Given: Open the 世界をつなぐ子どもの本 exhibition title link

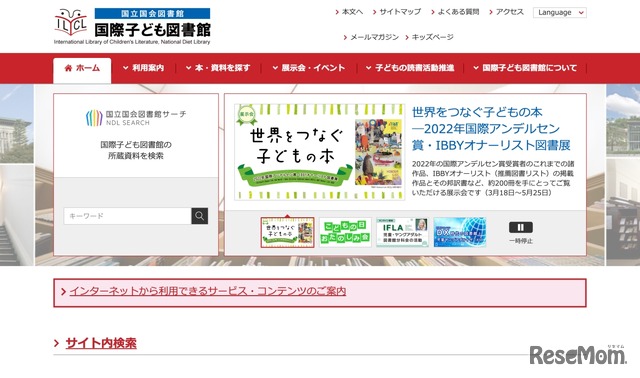Looking at the screenshot, I should [491, 129].
